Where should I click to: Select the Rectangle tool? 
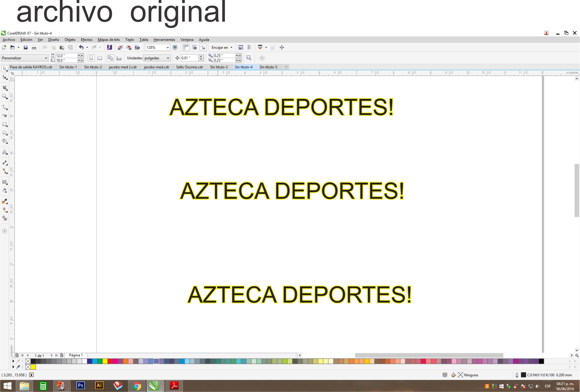click(x=5, y=124)
